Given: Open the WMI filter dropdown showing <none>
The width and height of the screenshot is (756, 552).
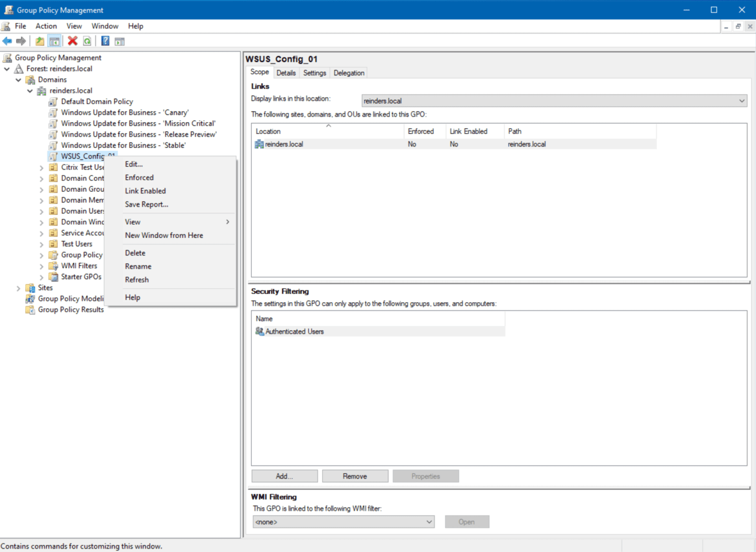Looking at the screenshot, I should (x=429, y=521).
